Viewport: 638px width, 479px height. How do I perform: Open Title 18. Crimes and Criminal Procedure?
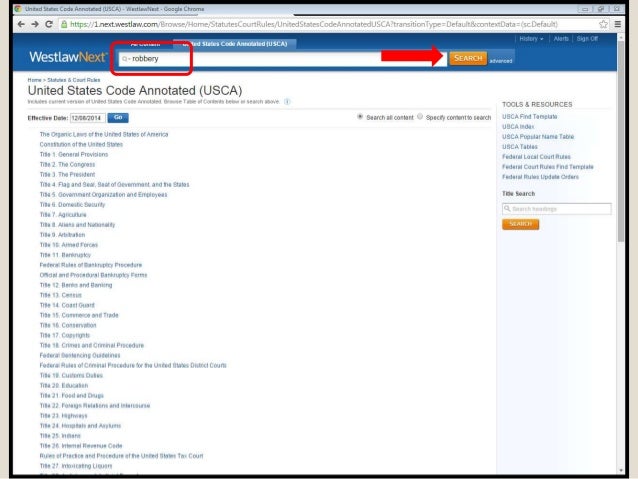click(x=92, y=345)
